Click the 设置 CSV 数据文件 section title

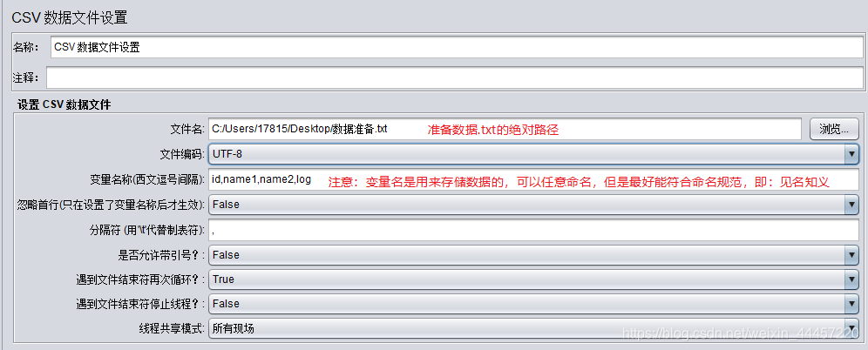[64, 104]
